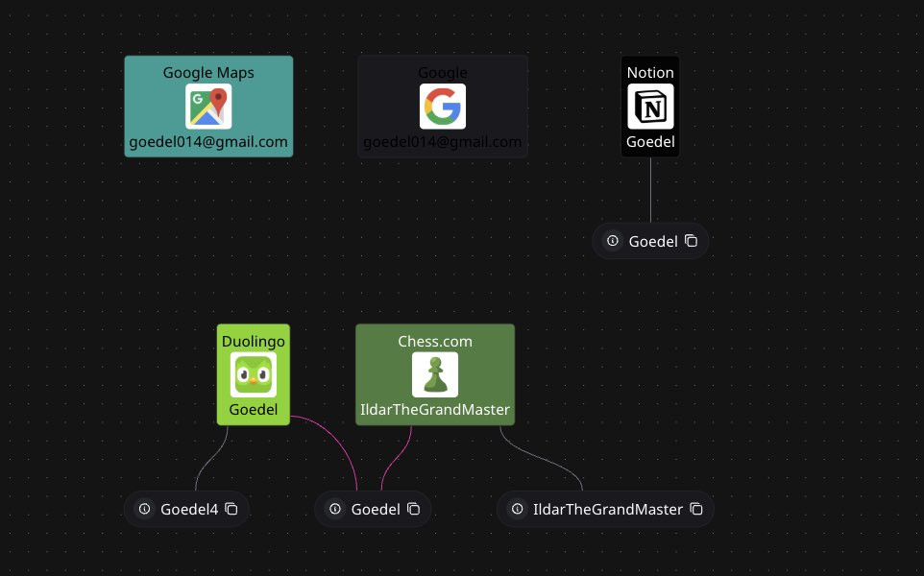Click the Duolingo owl logo

pyautogui.click(x=254, y=374)
